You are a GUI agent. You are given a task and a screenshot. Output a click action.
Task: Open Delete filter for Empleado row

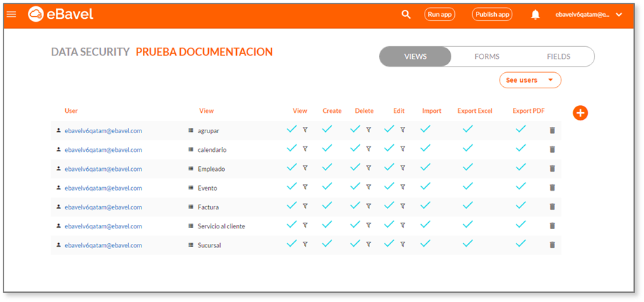369,167
